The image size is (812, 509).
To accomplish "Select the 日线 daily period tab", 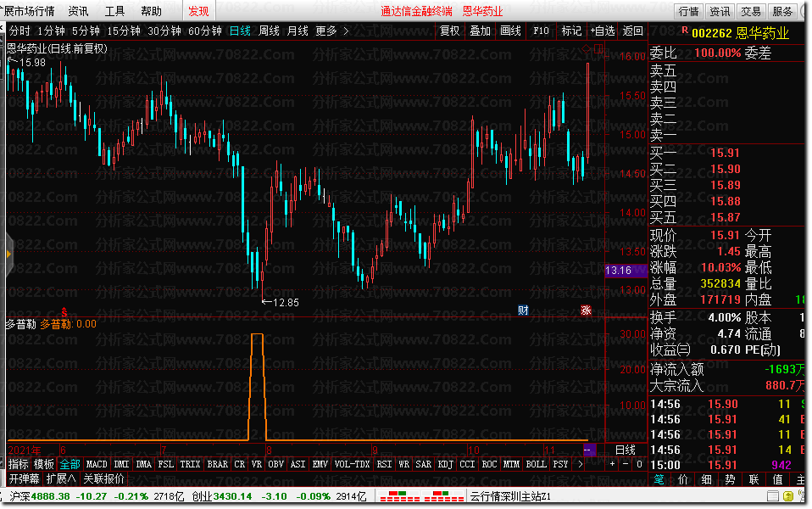I will click(240, 31).
